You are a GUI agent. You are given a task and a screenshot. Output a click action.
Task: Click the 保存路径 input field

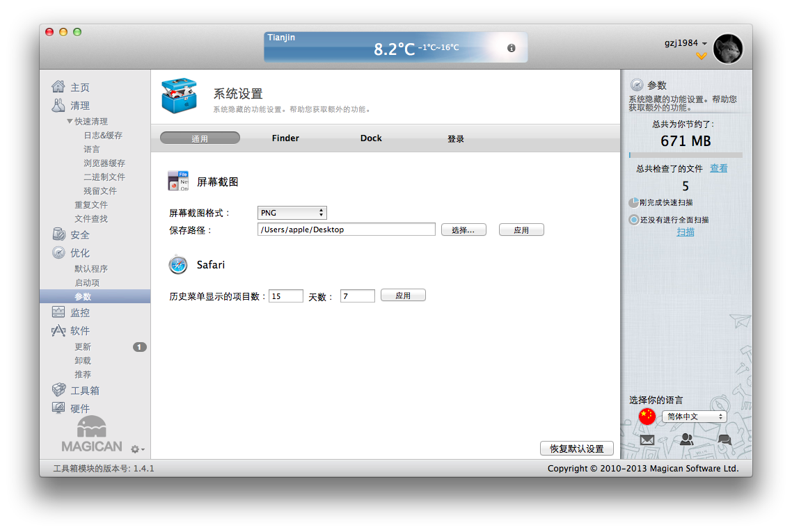coord(346,229)
